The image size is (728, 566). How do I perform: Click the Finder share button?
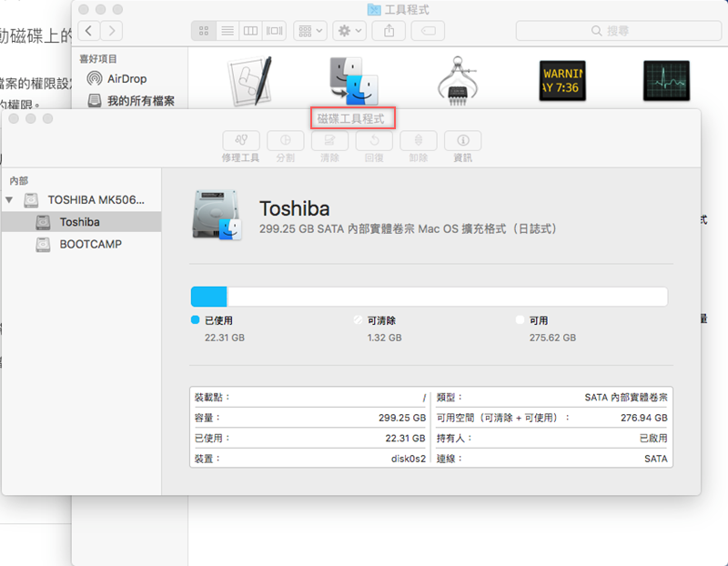tap(389, 31)
